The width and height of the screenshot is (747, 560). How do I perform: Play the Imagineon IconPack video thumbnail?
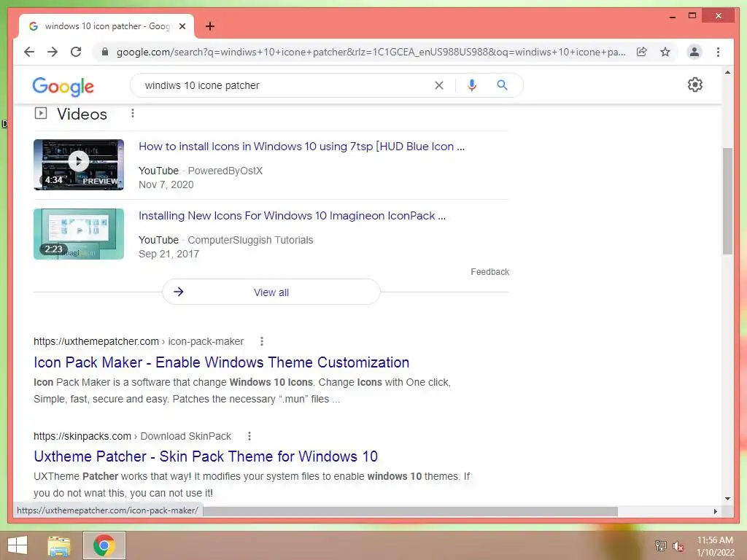click(79, 234)
